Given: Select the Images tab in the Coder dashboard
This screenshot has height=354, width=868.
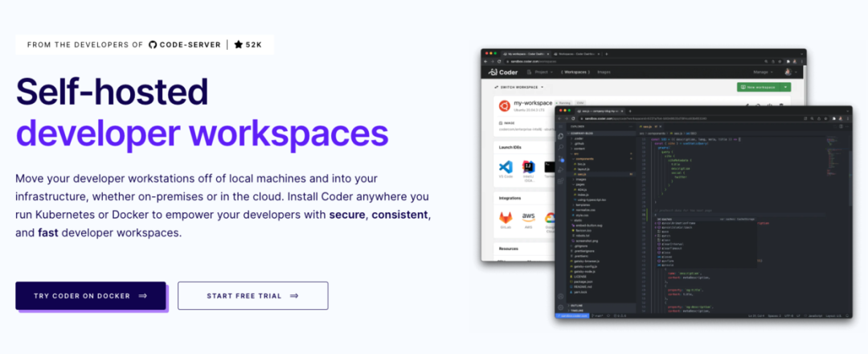Looking at the screenshot, I should point(604,72).
